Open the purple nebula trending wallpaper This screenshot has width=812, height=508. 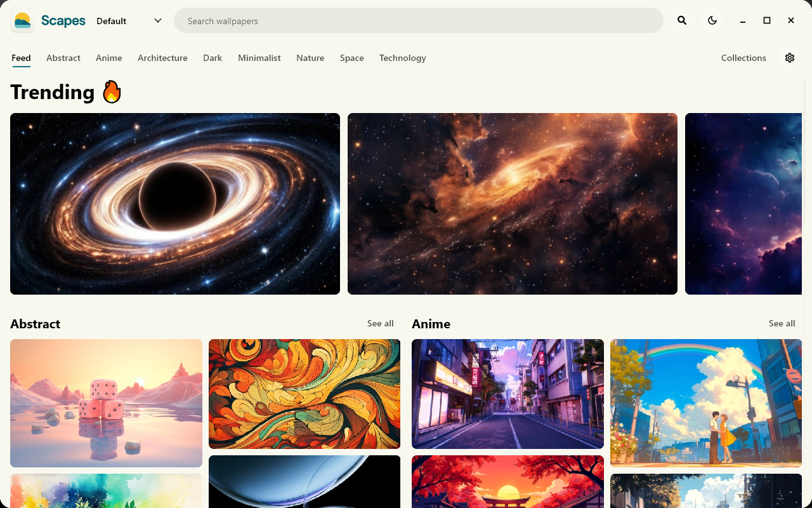(x=743, y=204)
